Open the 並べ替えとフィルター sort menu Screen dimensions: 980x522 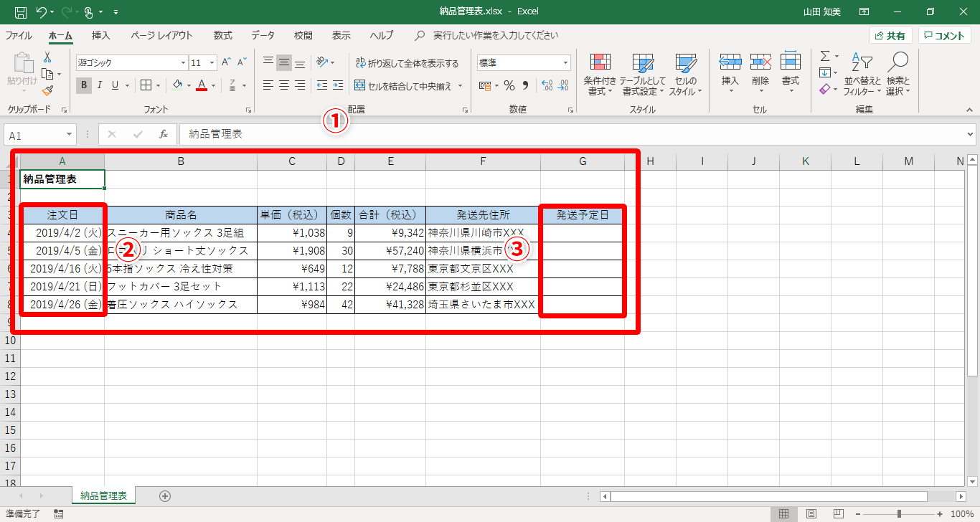[862, 75]
